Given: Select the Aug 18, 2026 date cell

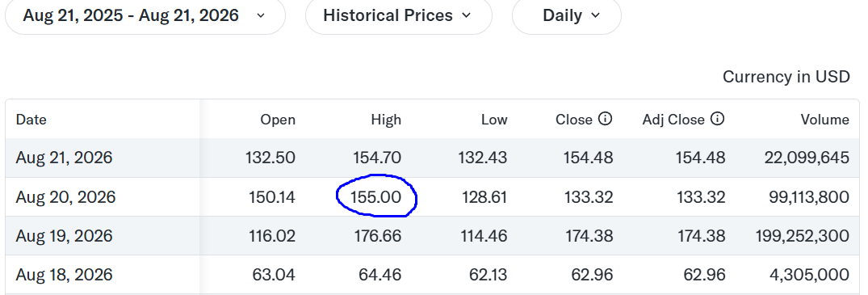Looking at the screenshot, I should click(x=64, y=275).
